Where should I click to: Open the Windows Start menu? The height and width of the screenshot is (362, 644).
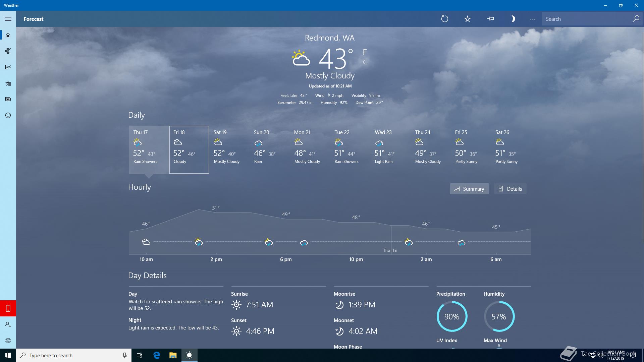8,355
